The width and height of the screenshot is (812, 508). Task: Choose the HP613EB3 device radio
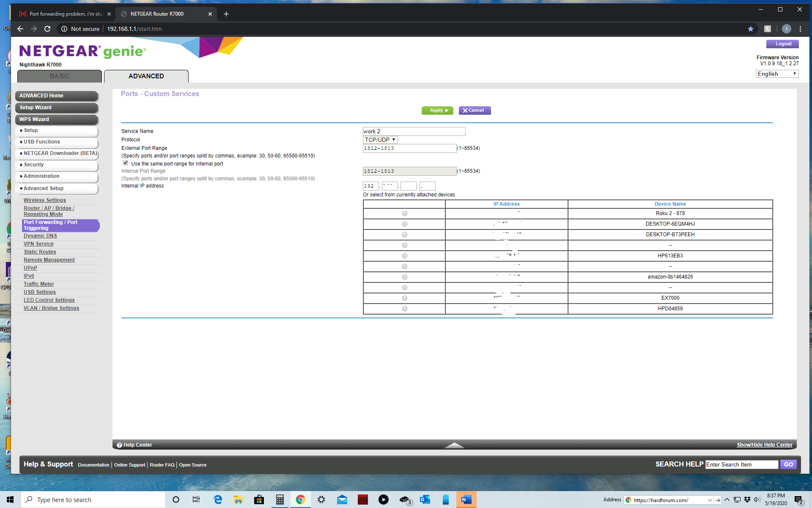[x=405, y=256]
